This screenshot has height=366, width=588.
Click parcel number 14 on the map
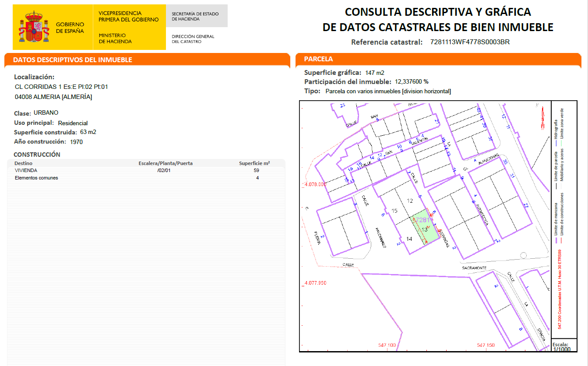click(409, 239)
